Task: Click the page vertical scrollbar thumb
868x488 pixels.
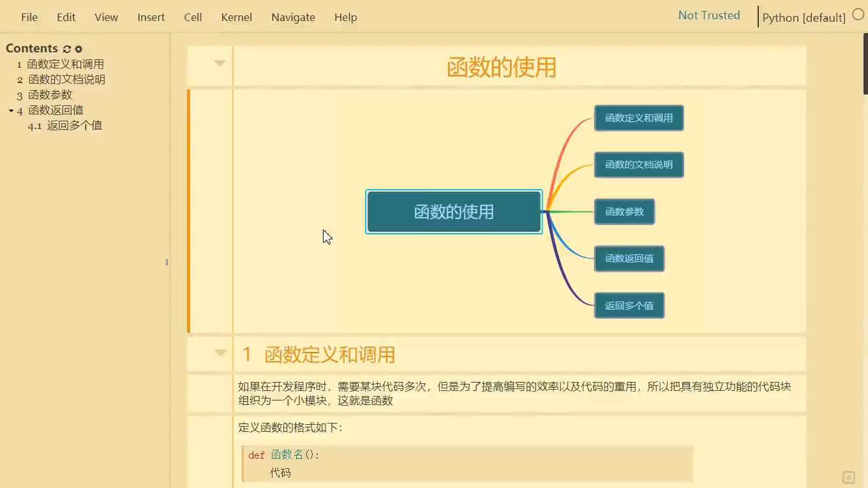Action: [865, 64]
